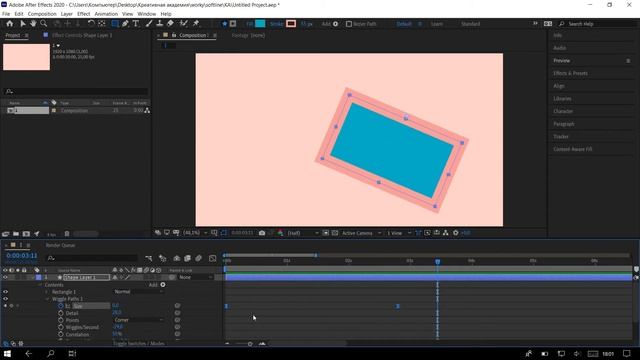Open the resolution (Half) dropdown
Image resolution: width=640 pixels, height=360 pixels.
[303, 233]
